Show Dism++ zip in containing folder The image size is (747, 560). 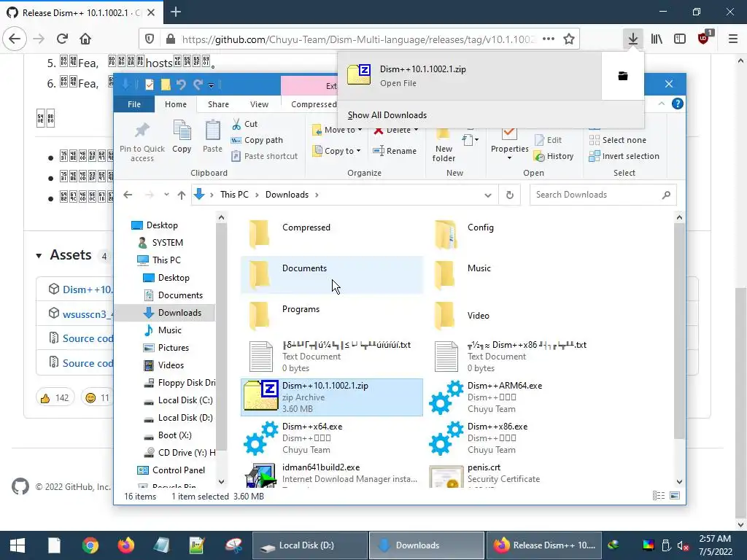623,76
